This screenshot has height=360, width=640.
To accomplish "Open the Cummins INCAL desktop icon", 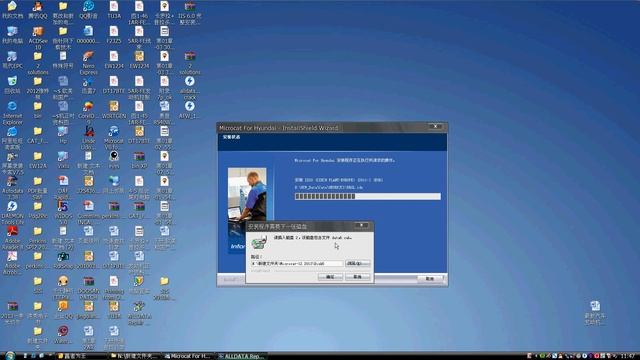I will pos(88,213).
